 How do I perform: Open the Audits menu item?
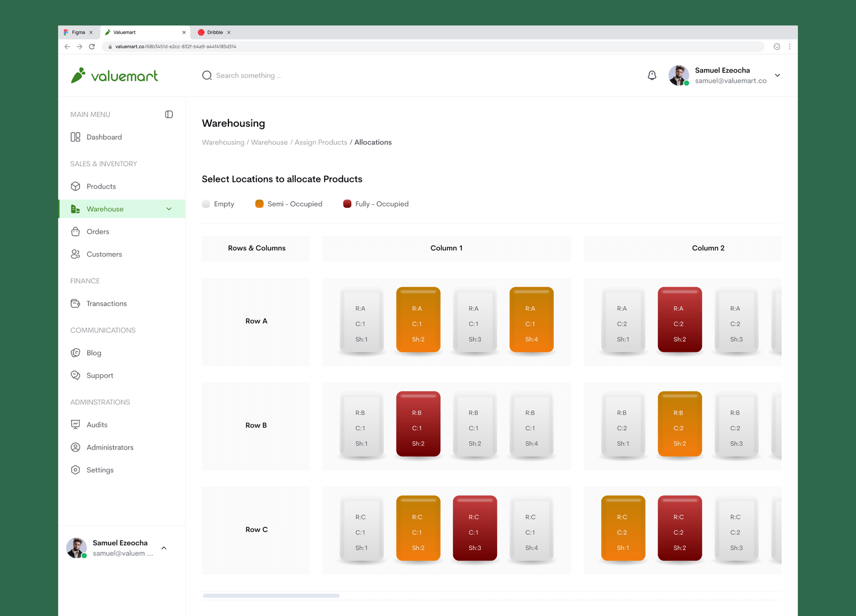pyautogui.click(x=97, y=425)
